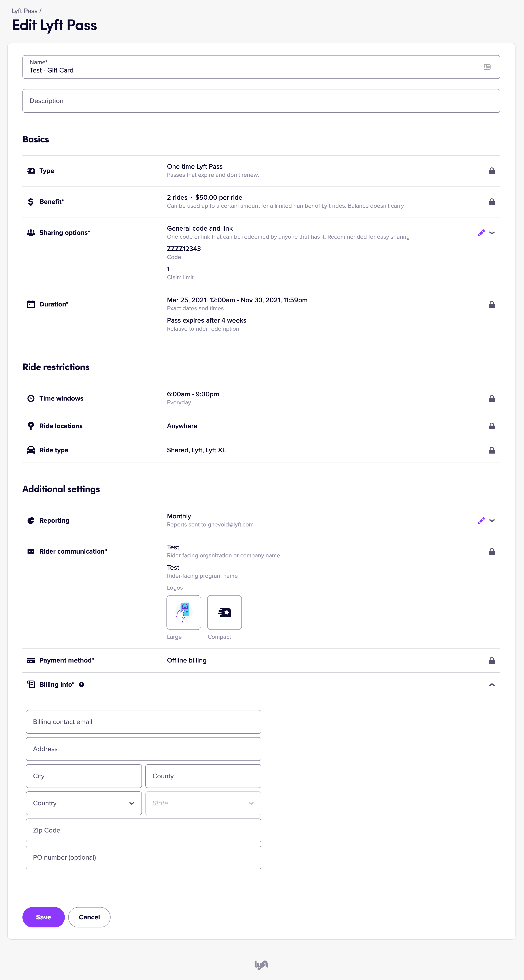Screen dimensions: 524x980
Task: Click the ticket icon beside Type
Action: [x=31, y=171]
